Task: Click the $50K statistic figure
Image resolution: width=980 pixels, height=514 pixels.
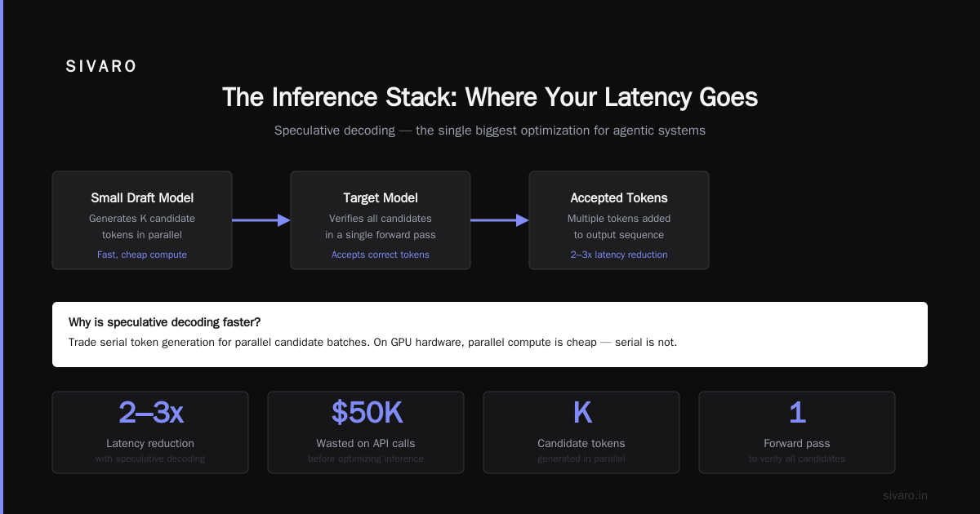Action: 366,413
